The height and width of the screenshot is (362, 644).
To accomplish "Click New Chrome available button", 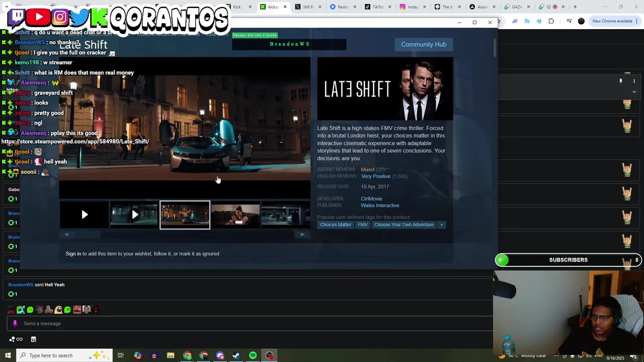I will [615, 21].
